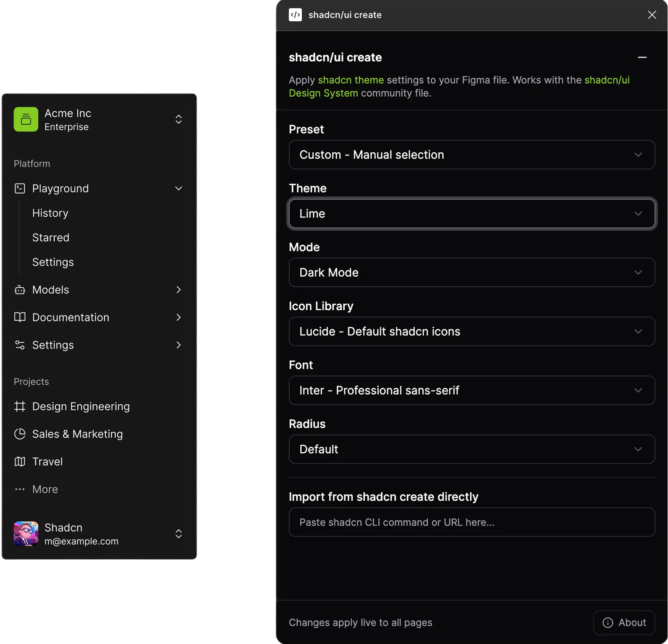Click the Playground terminal icon
The image size is (668, 644).
click(x=20, y=188)
